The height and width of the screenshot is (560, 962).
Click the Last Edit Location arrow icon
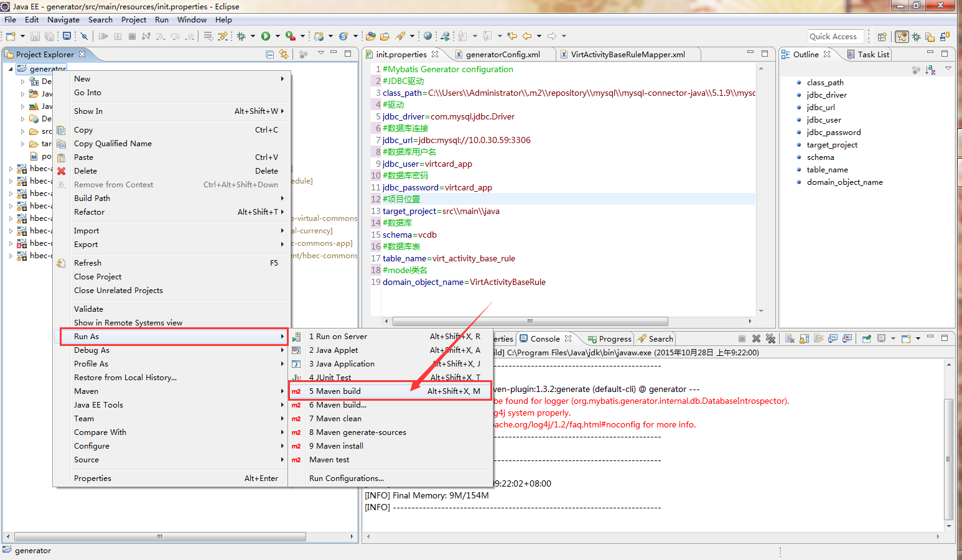(x=511, y=36)
